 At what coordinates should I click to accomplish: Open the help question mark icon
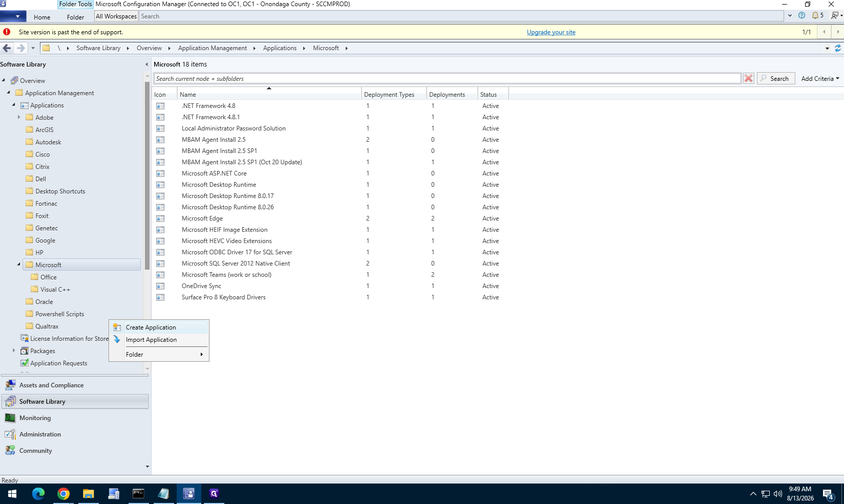pos(802,16)
